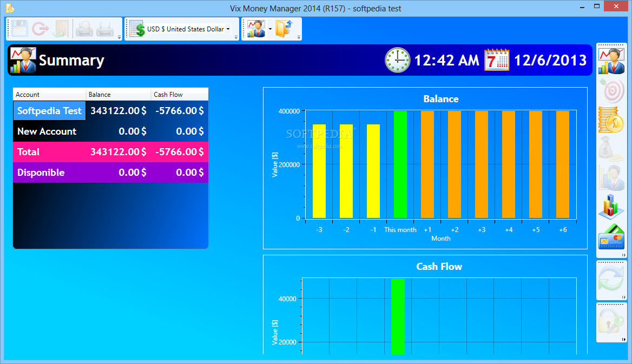This screenshot has width=632, height=364.
Task: Expand overflow arrow under the padlock icon
Action: [623, 340]
